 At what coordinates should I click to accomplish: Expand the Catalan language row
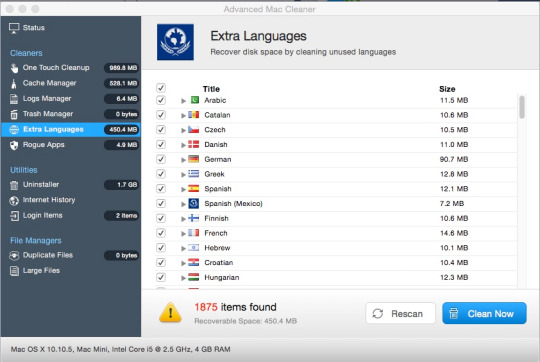coord(183,115)
